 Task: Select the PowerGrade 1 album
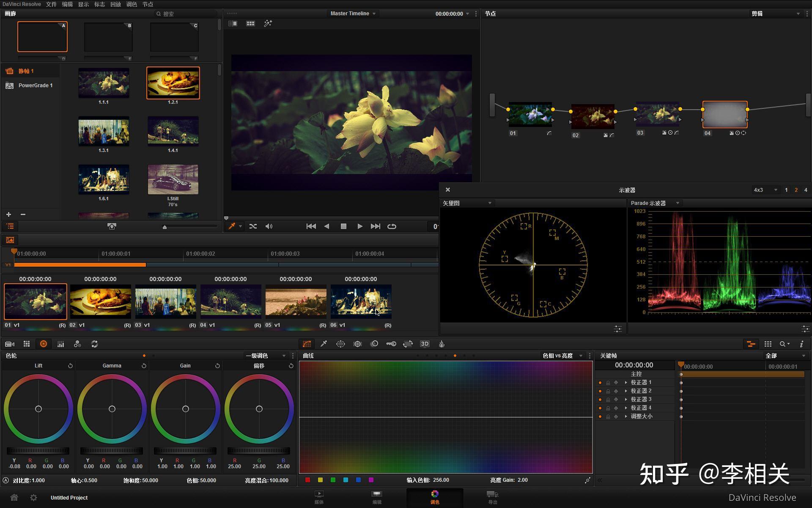[x=36, y=86]
